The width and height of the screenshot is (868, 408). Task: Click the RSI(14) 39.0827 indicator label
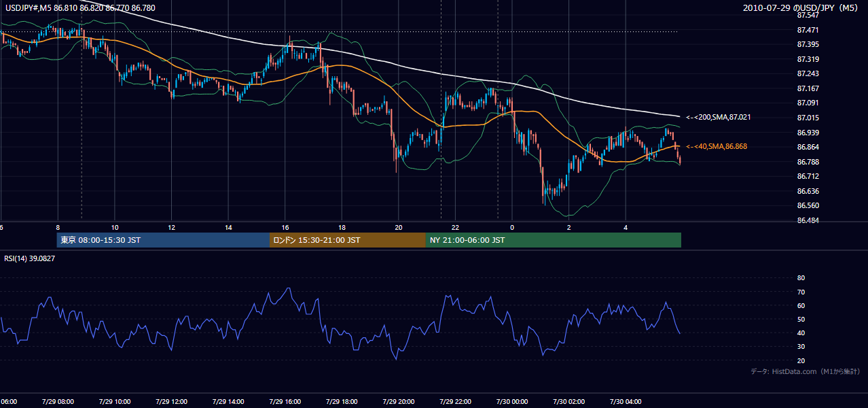(x=30, y=258)
